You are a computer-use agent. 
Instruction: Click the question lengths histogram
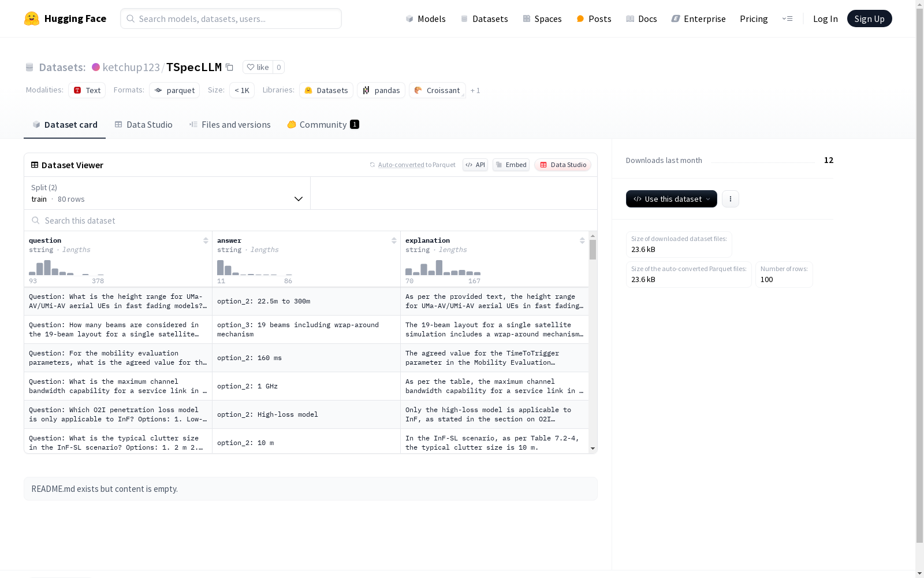point(66,268)
